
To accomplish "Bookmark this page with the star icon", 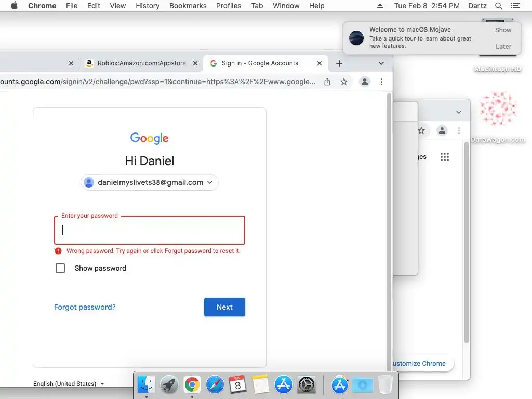I will click(344, 82).
